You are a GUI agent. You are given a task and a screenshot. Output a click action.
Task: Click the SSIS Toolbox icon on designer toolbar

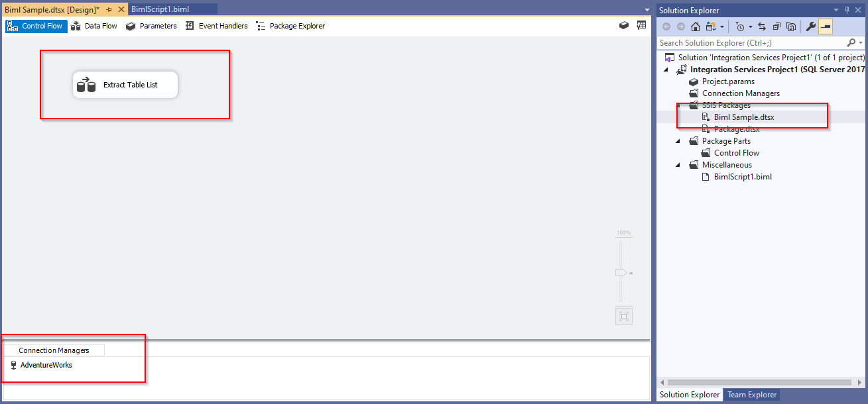point(624,25)
